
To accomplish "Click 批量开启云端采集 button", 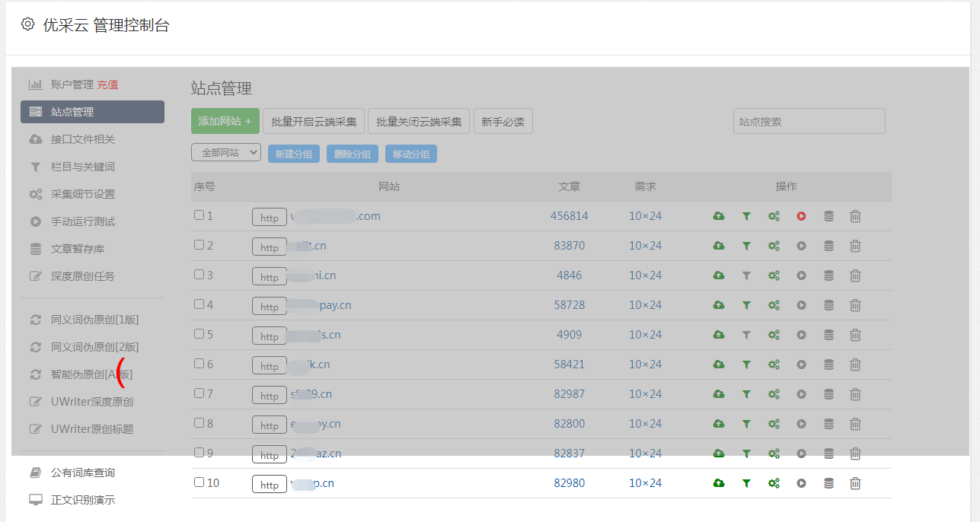I will (314, 121).
